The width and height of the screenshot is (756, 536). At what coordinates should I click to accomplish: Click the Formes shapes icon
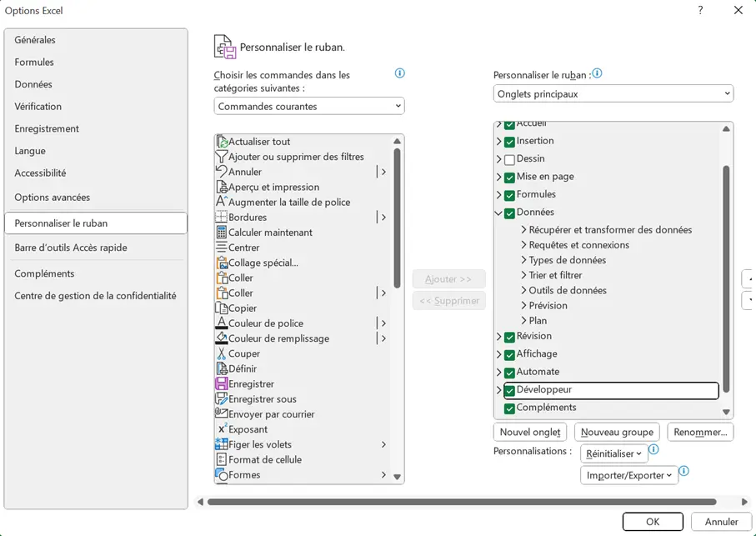pyautogui.click(x=222, y=475)
